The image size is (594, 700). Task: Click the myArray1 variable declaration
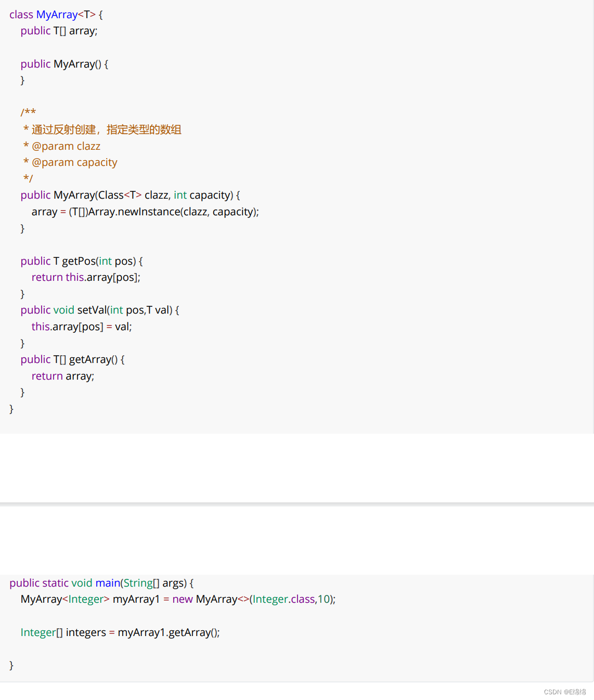[136, 599]
